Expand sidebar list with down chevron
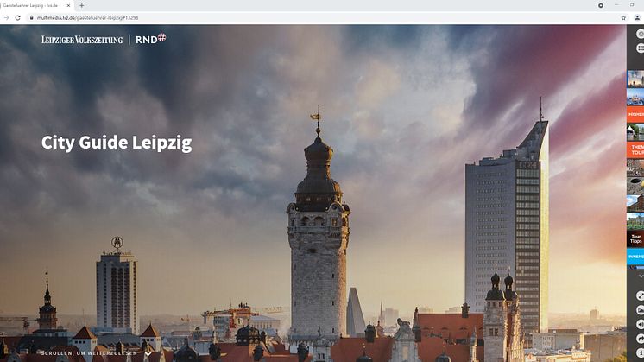644x362 pixels. coord(641,276)
